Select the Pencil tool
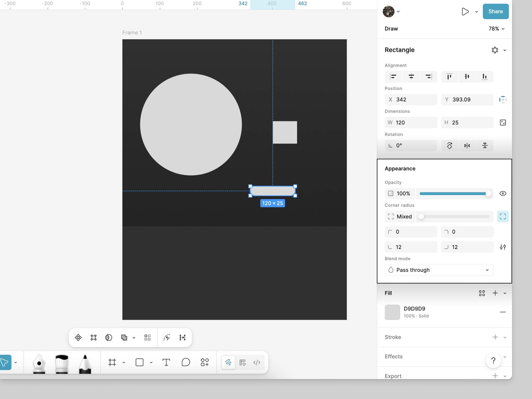 click(x=85, y=363)
